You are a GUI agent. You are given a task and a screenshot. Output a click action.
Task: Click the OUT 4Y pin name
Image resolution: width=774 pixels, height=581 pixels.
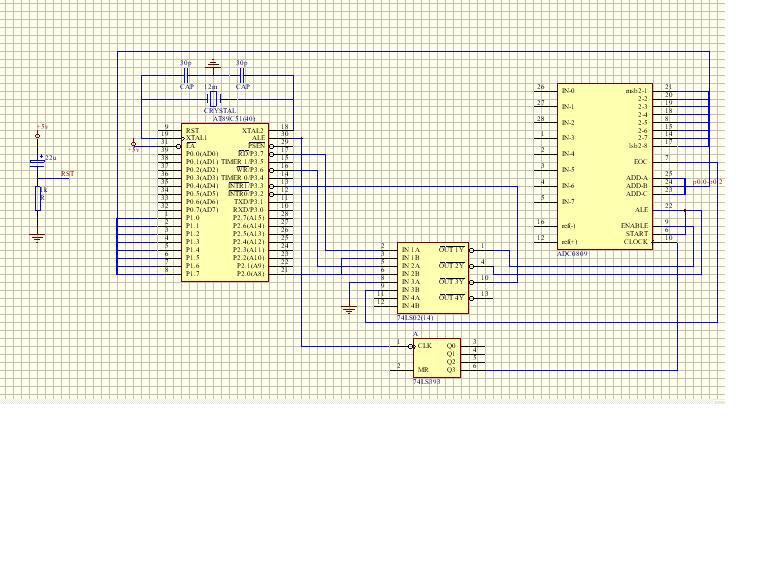tap(452, 298)
